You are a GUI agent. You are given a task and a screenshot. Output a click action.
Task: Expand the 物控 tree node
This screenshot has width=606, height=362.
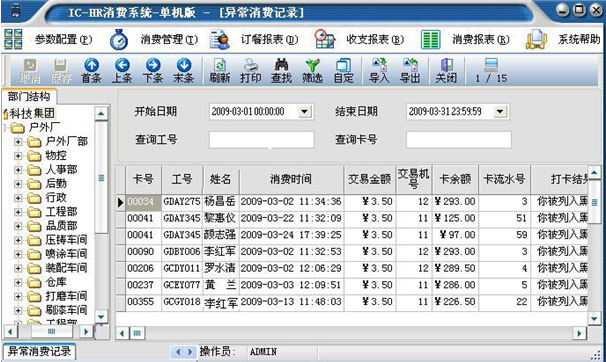pos(18,156)
